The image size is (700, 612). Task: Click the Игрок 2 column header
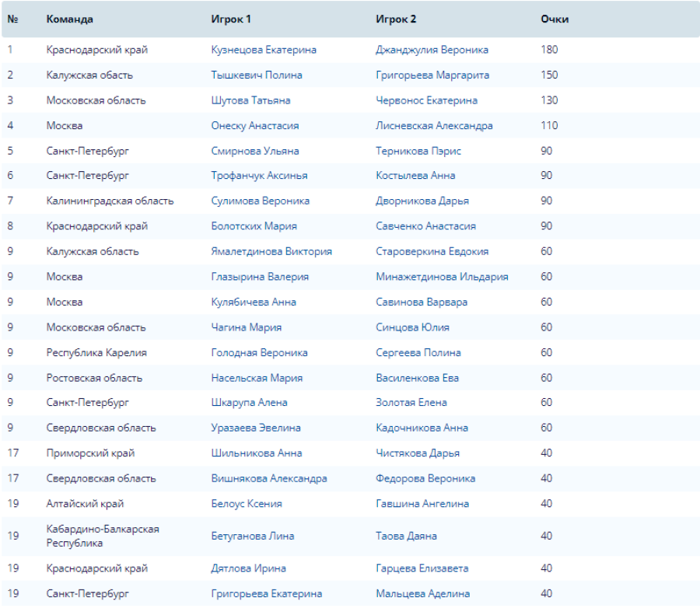(x=396, y=19)
